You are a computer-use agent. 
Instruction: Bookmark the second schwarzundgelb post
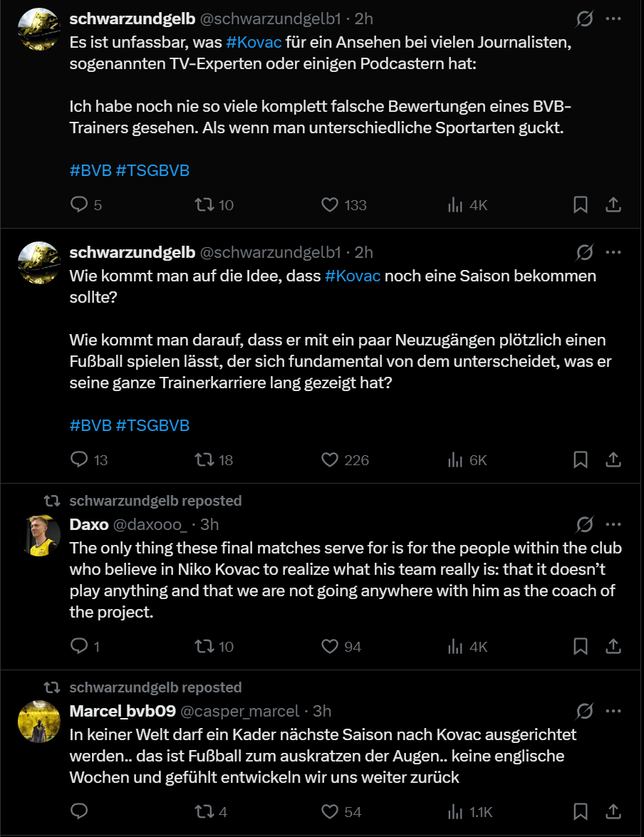tap(581, 460)
